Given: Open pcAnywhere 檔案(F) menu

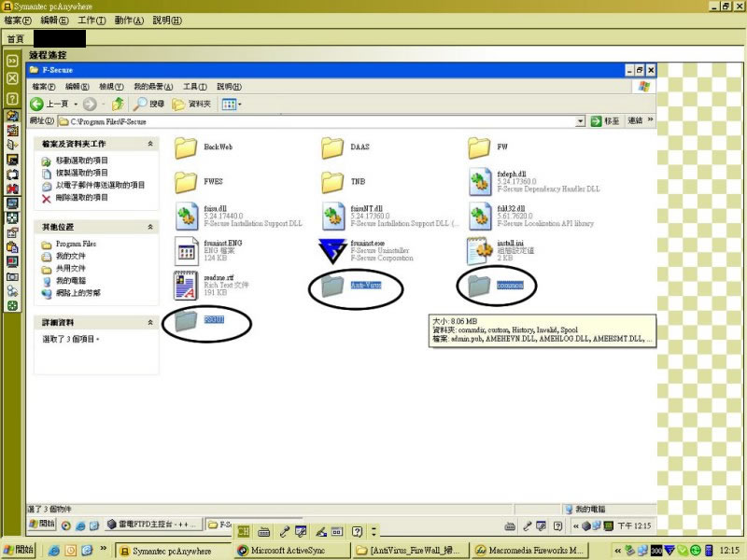Looking at the screenshot, I should [18, 20].
